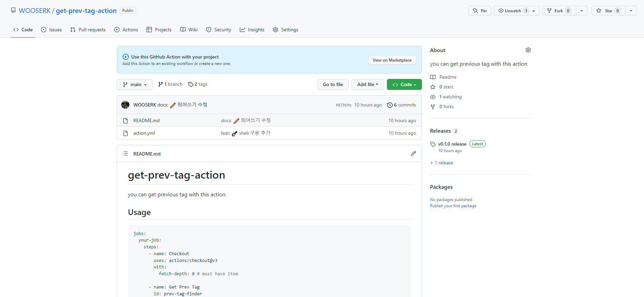Open the action.yml commit message about shell

coord(246,133)
